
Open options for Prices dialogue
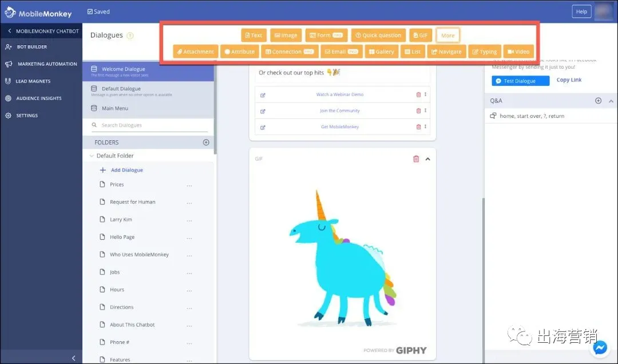(x=189, y=185)
